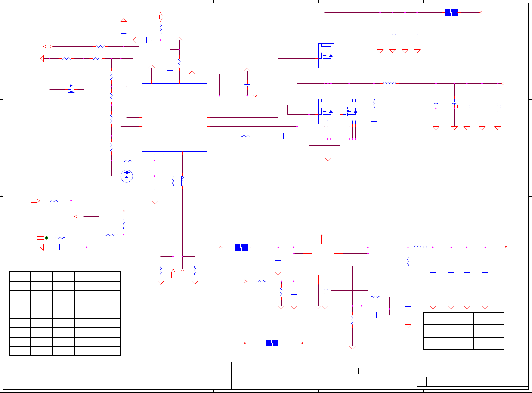This screenshot has width=532, height=393.
Task: Select the blue jumper symbol on top-right rail
Action: [x=451, y=13]
